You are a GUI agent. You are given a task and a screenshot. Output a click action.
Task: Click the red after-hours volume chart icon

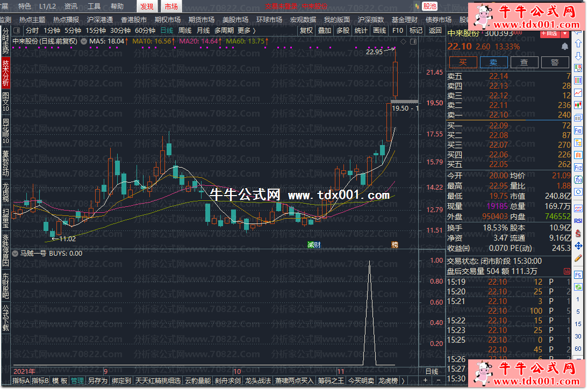click(567, 272)
